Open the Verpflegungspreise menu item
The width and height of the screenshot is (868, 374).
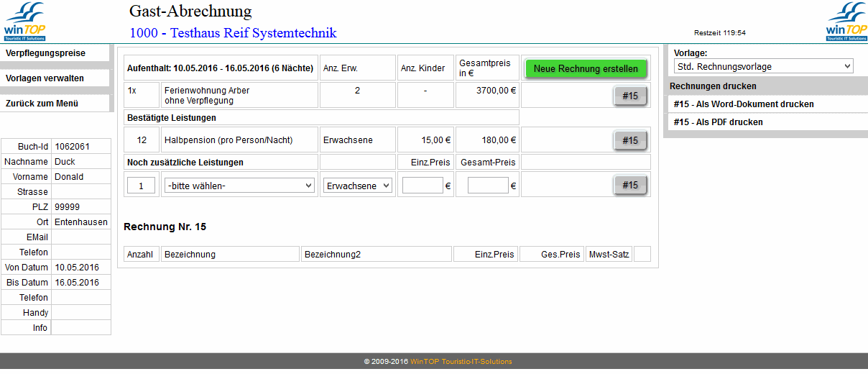point(46,53)
